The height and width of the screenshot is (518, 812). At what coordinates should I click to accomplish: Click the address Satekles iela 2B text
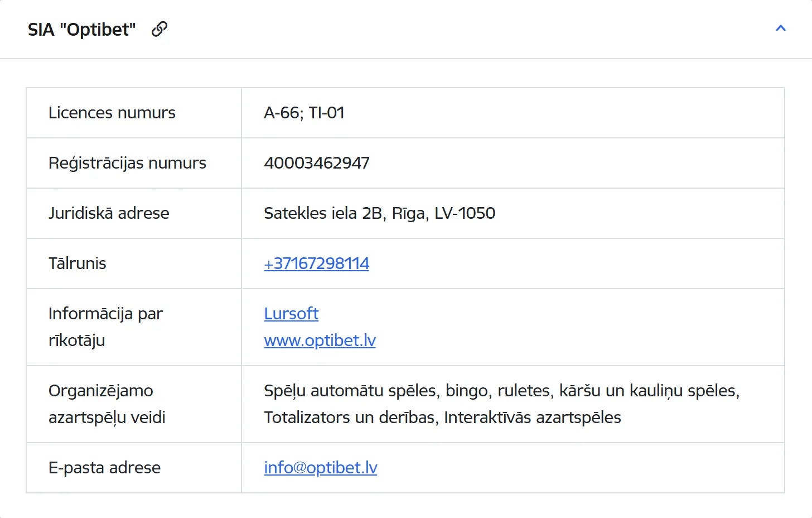[x=324, y=213]
